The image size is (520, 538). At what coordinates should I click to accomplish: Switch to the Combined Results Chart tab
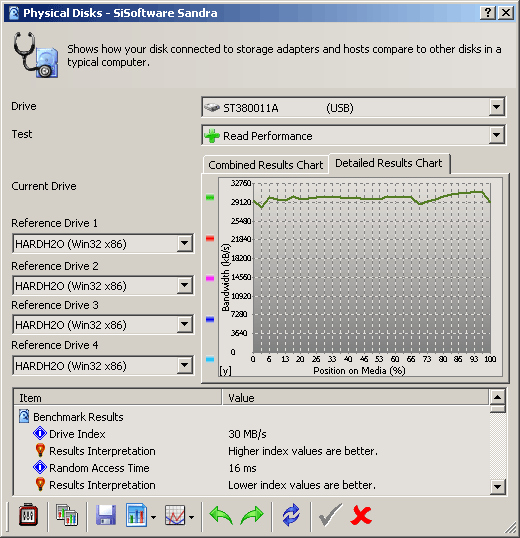pos(265,165)
